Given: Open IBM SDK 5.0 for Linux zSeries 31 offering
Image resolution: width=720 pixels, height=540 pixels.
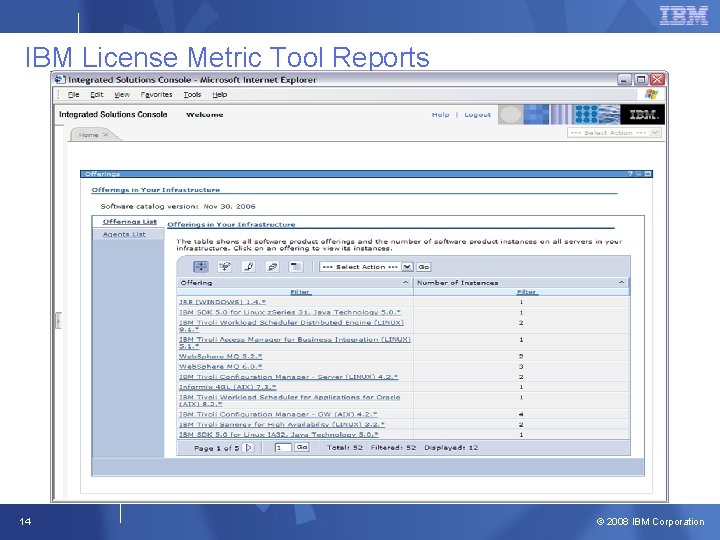Looking at the screenshot, I should [290, 312].
